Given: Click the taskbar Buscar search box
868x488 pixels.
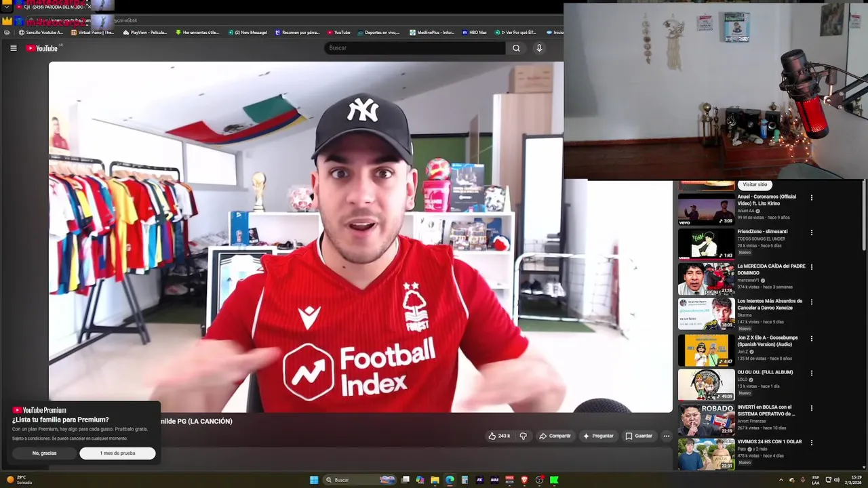Looking at the screenshot, I should click(x=360, y=480).
